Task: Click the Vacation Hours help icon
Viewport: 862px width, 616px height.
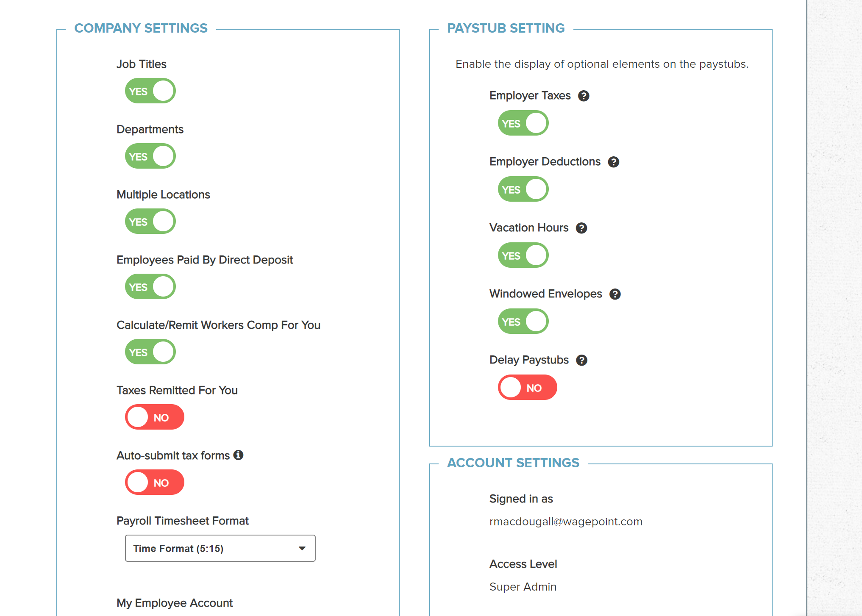Action: point(581,228)
